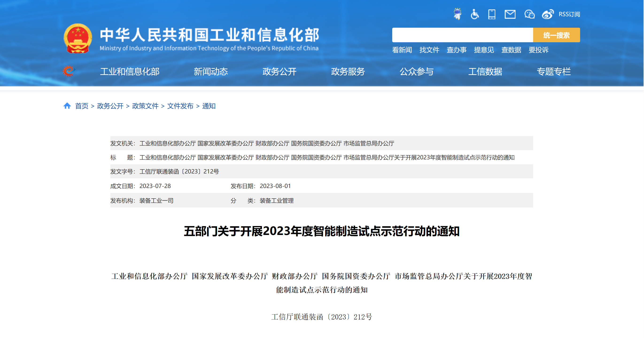
Task: Click the red swirl icon in navigation bar
Action: click(x=69, y=71)
